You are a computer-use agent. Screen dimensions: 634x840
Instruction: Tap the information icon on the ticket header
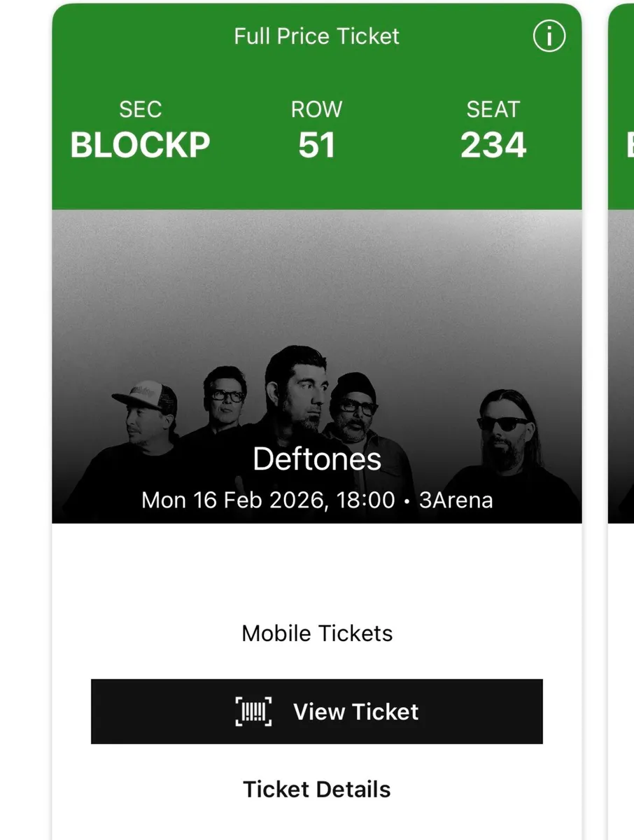click(549, 36)
